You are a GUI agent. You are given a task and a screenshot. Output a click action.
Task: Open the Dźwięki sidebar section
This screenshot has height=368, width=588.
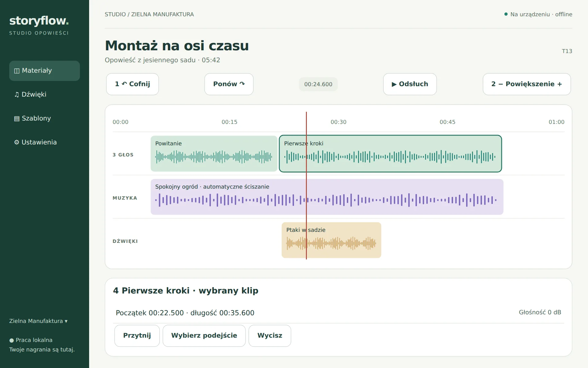coord(44,95)
